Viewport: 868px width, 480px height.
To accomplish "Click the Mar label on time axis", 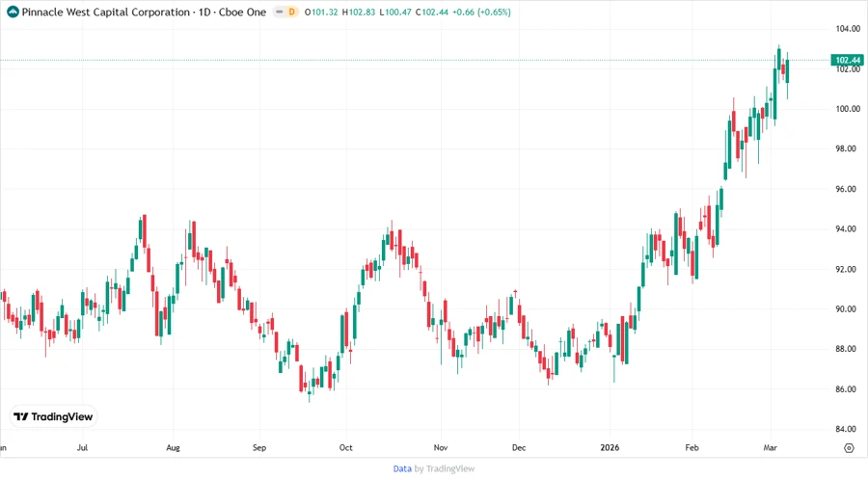I will click(770, 447).
